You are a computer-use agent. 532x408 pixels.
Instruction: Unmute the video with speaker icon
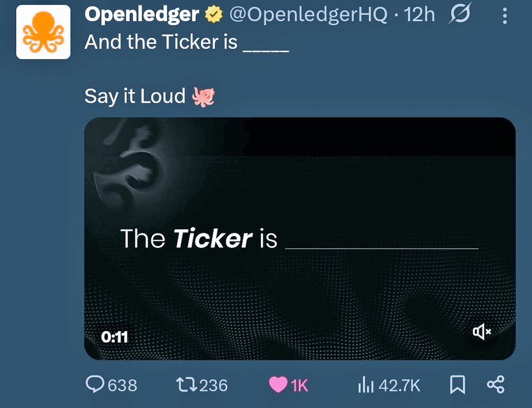[482, 331]
